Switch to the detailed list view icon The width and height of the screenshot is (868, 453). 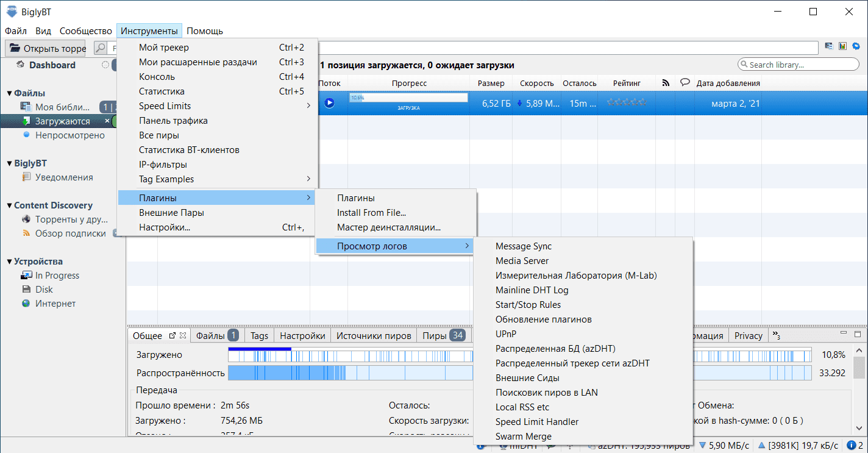829,46
